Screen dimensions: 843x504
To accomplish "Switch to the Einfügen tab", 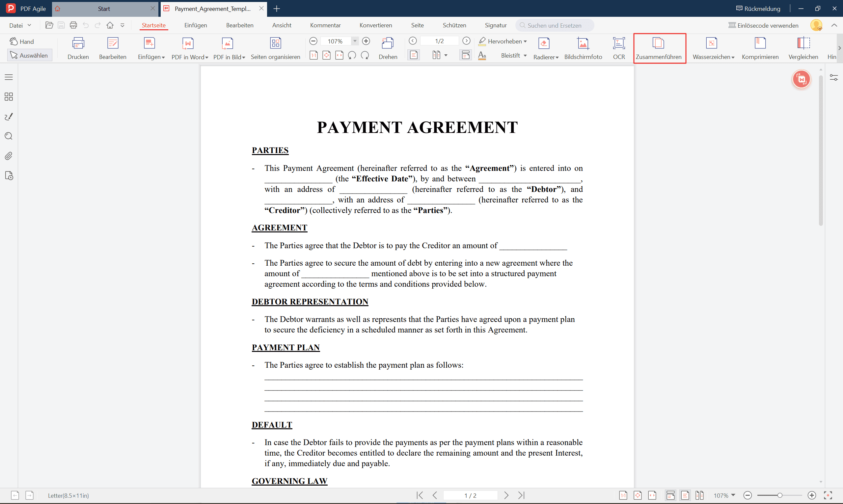I will (196, 25).
